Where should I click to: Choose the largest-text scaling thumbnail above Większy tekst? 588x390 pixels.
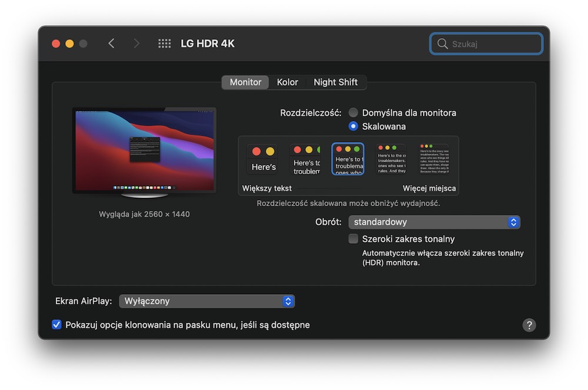263,159
